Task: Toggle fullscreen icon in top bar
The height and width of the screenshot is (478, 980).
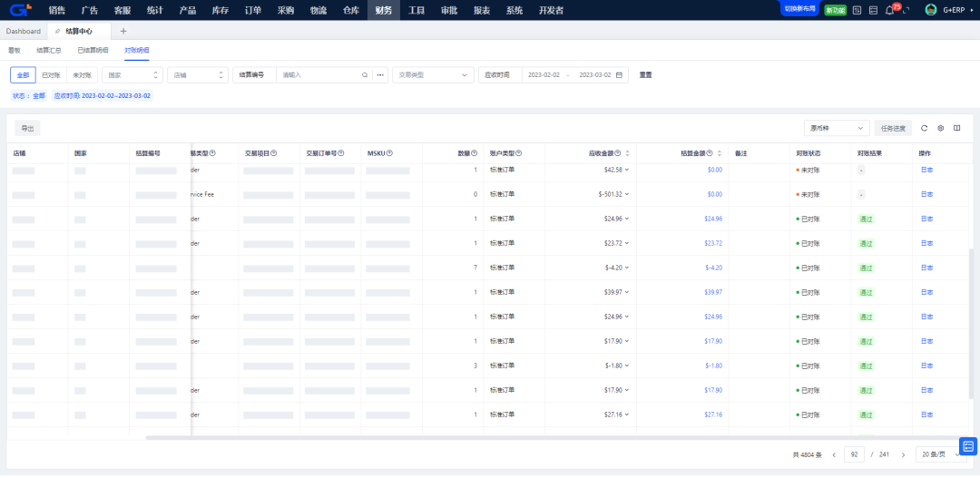Action: (906, 11)
